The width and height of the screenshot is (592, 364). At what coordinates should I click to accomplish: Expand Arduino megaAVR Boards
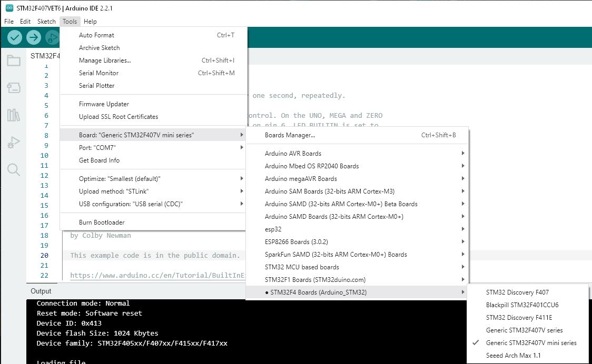point(357,179)
